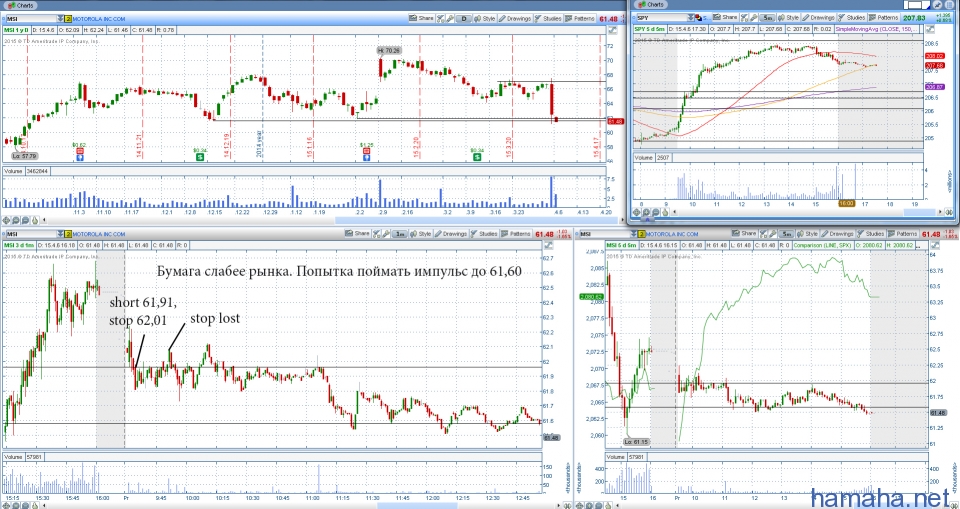Select the Charts tab in the SPY window
960x509 pixels.
click(x=650, y=5)
